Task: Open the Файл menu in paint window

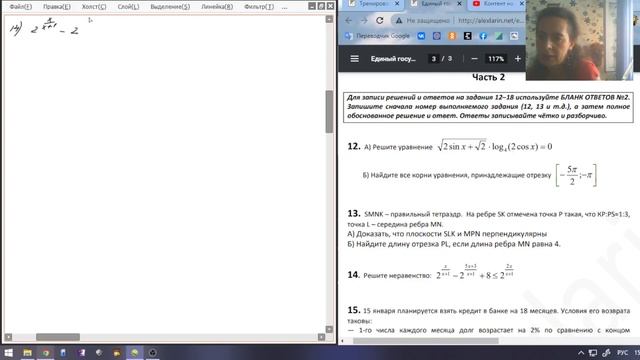Action: point(21,7)
